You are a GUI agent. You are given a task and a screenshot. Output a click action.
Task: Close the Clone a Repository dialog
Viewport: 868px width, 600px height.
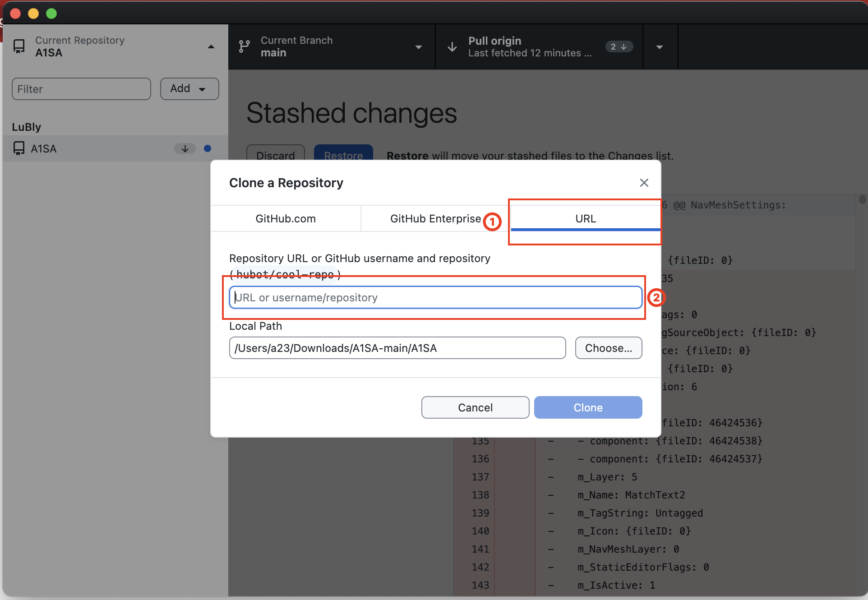644,183
